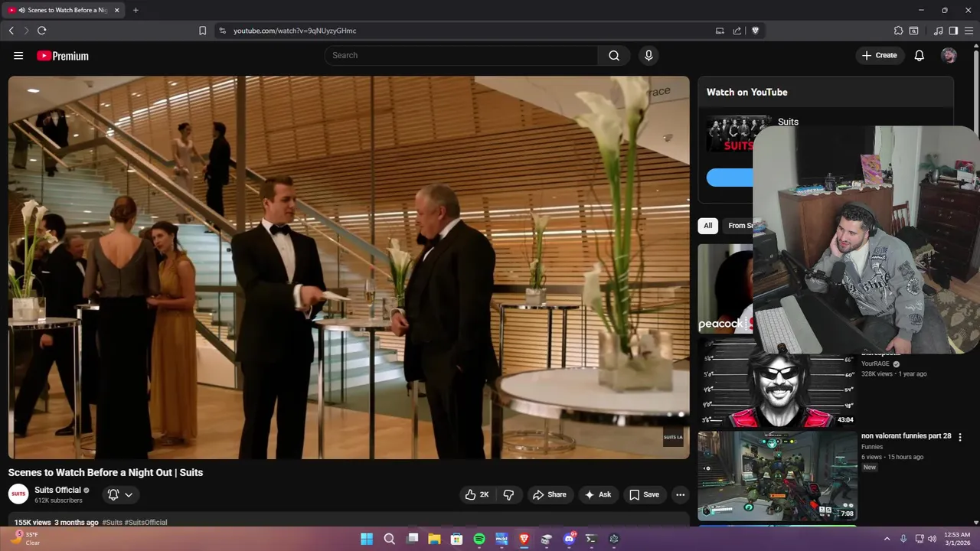980x551 pixels.
Task: Open Discord from the taskbar
Action: click(569, 539)
